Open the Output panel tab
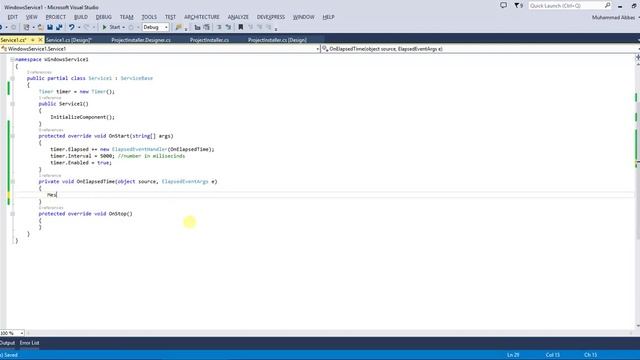 [7, 343]
